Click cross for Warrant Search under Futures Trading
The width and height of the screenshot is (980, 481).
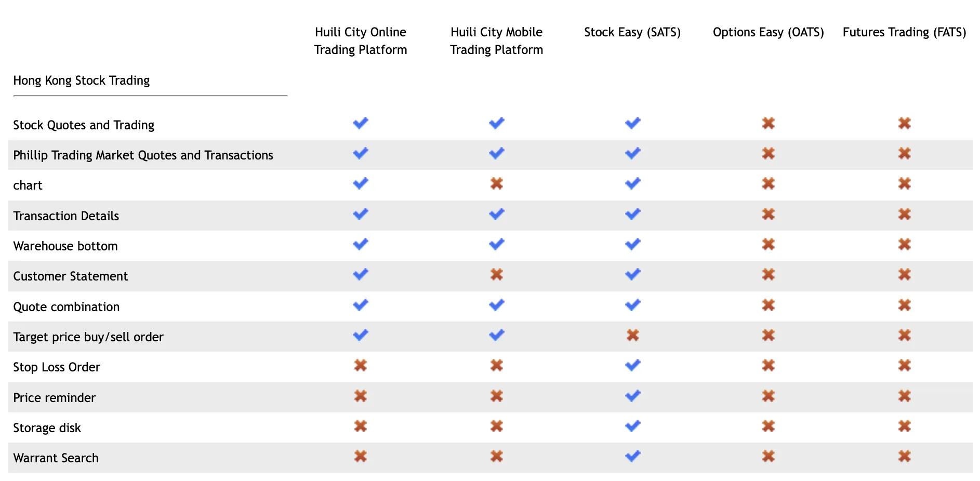pyautogui.click(x=904, y=456)
